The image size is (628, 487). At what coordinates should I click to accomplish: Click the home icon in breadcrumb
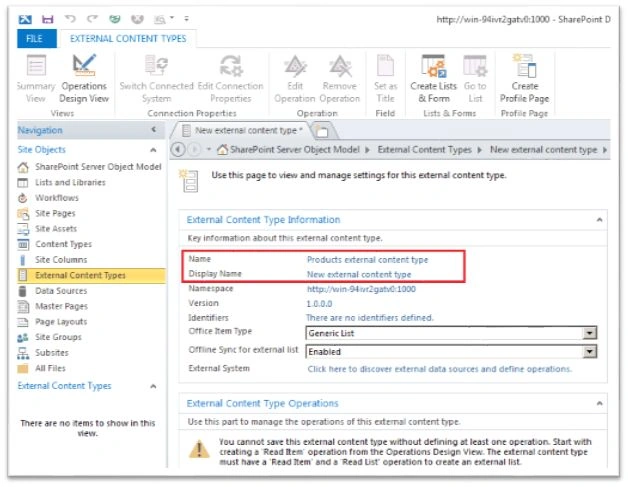point(222,150)
